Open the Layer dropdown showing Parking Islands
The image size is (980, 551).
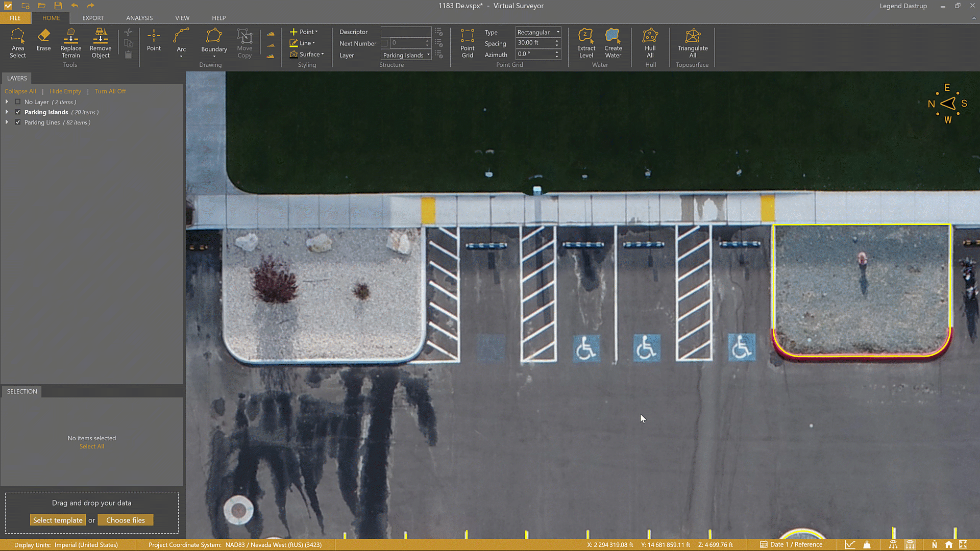406,55
